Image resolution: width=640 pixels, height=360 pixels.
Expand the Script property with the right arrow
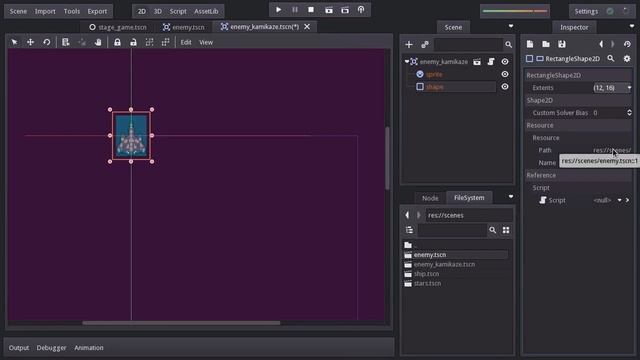coord(627,200)
